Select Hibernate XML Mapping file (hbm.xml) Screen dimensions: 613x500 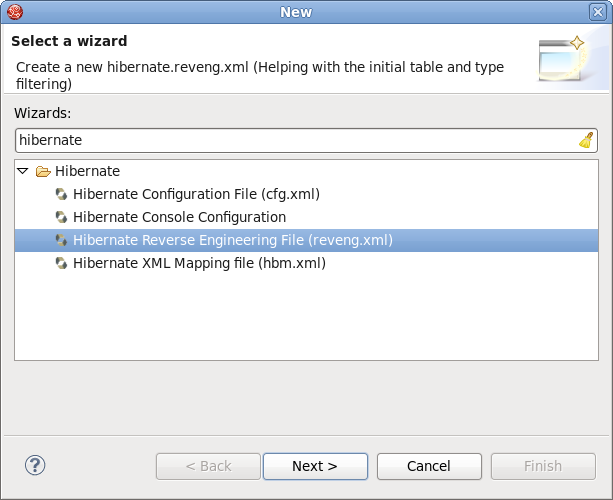click(199, 263)
